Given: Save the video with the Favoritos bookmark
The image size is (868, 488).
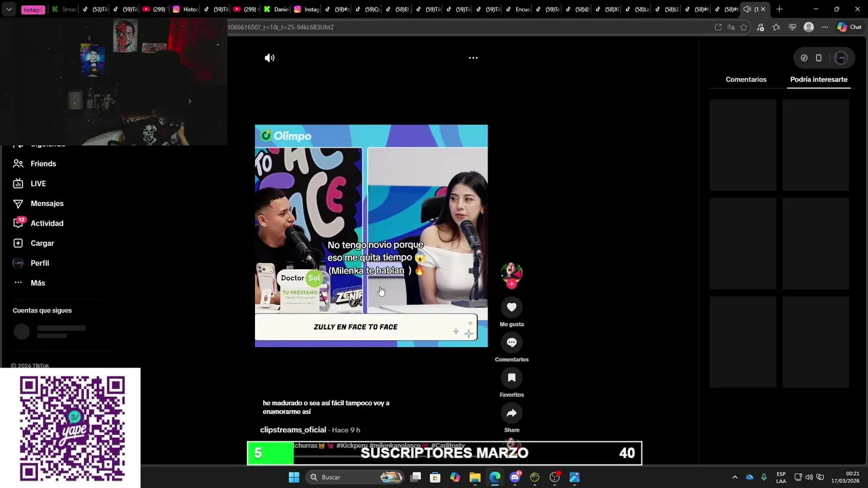Looking at the screenshot, I should (511, 378).
